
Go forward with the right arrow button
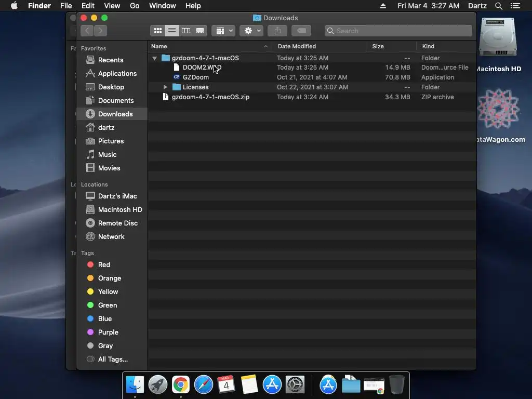[100, 31]
